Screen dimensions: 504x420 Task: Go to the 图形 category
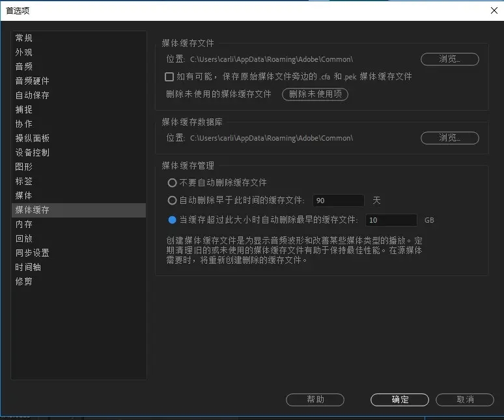pos(78,167)
